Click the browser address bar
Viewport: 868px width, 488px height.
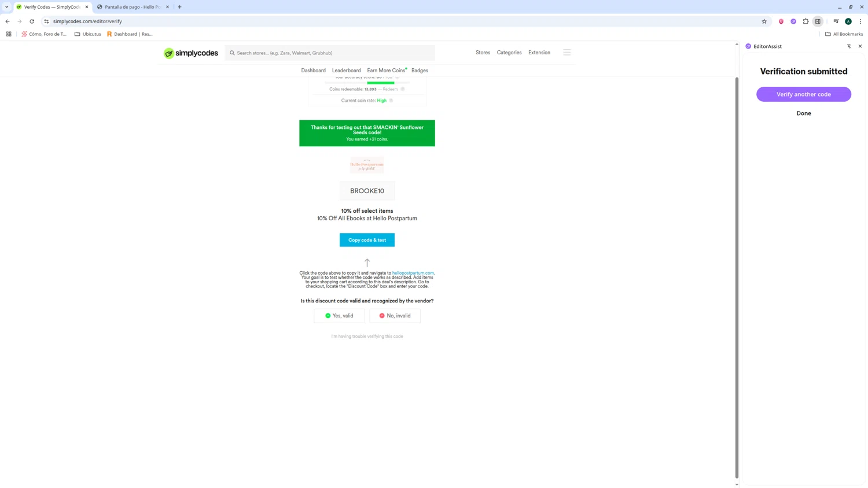coord(405,21)
